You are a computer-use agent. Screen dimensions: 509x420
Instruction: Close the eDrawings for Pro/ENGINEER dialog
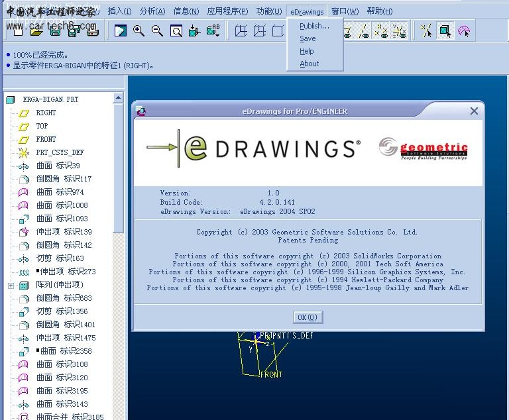474,111
